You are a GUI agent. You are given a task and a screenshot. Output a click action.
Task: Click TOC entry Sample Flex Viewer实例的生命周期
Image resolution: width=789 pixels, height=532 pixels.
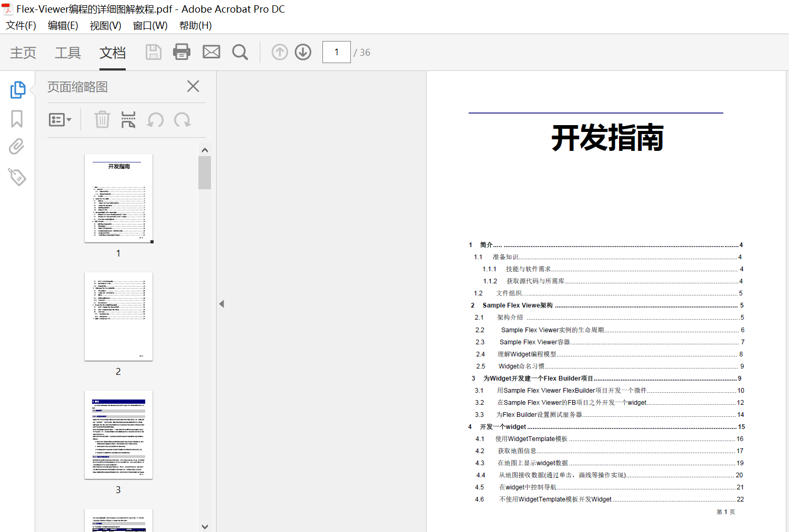click(610, 330)
